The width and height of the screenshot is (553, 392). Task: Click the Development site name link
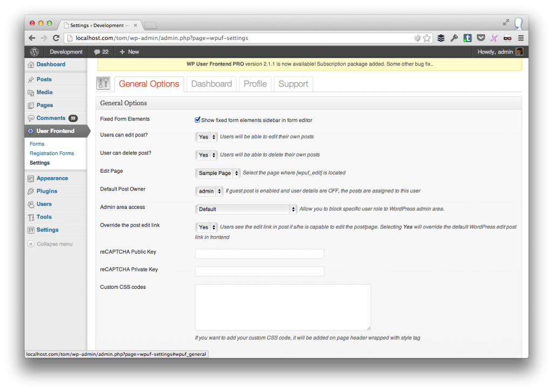point(66,52)
